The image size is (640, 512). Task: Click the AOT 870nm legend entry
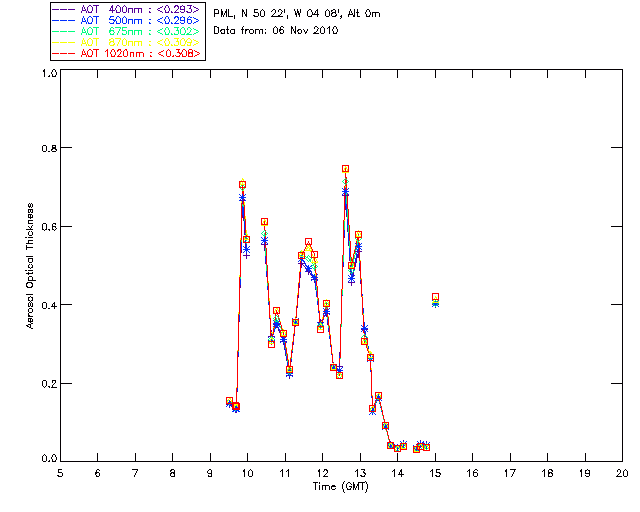coord(127,42)
